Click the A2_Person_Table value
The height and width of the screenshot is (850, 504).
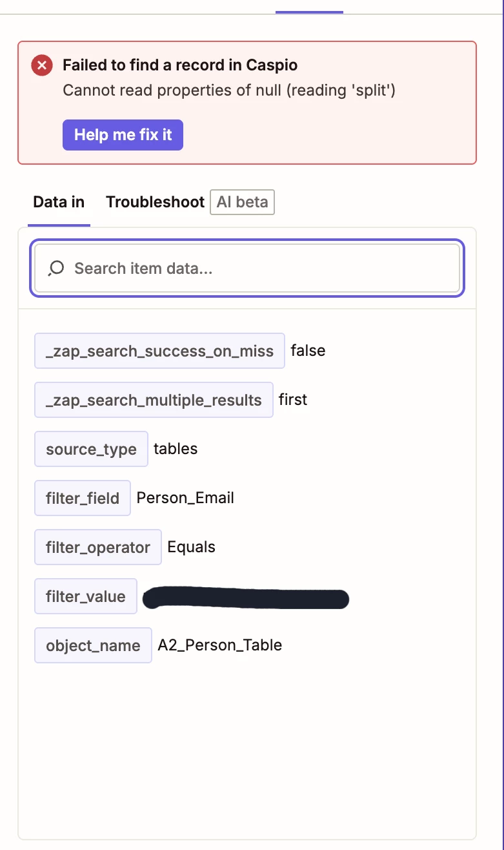click(220, 645)
